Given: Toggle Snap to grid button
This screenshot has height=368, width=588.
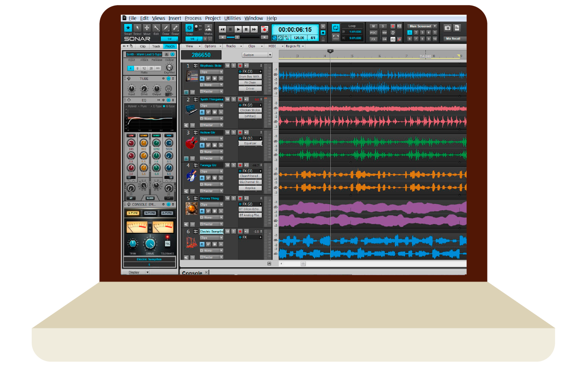Looking at the screenshot, I should click(189, 28).
